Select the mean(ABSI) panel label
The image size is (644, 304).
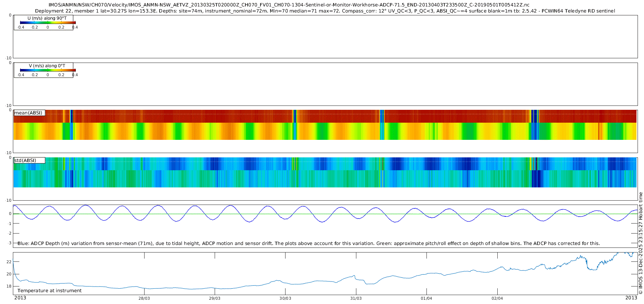pos(29,113)
